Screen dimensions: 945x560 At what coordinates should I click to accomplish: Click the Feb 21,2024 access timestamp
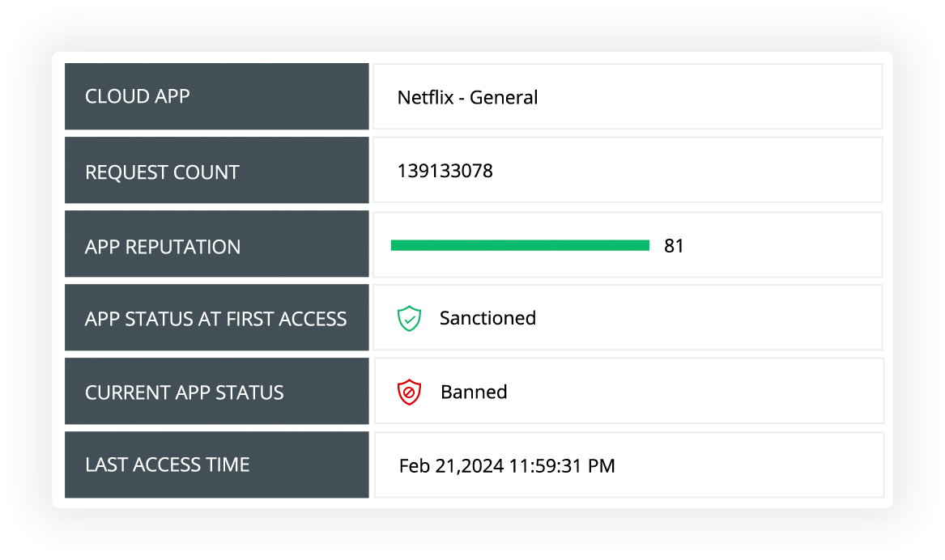click(x=507, y=466)
